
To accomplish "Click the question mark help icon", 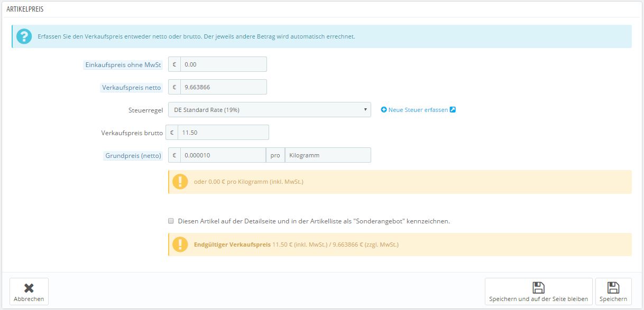I will [x=24, y=36].
